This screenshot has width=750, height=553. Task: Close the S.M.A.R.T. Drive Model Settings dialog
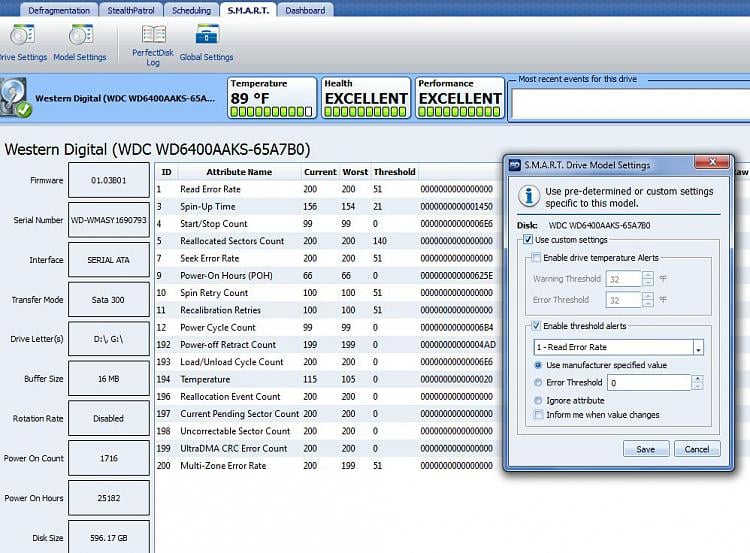click(712, 162)
